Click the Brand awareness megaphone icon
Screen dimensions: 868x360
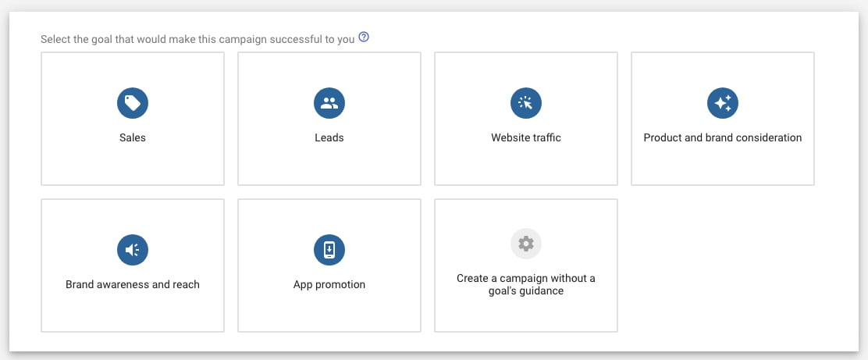(132, 250)
